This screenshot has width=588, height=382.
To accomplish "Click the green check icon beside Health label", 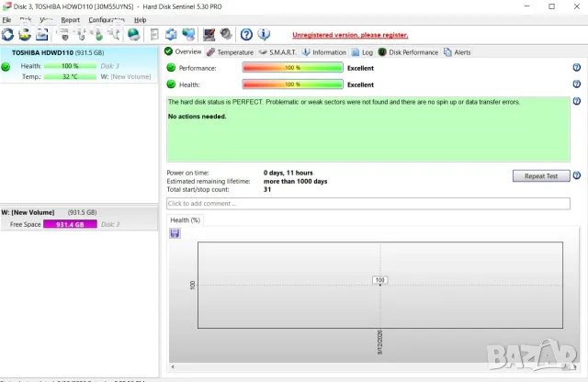I will point(171,84).
